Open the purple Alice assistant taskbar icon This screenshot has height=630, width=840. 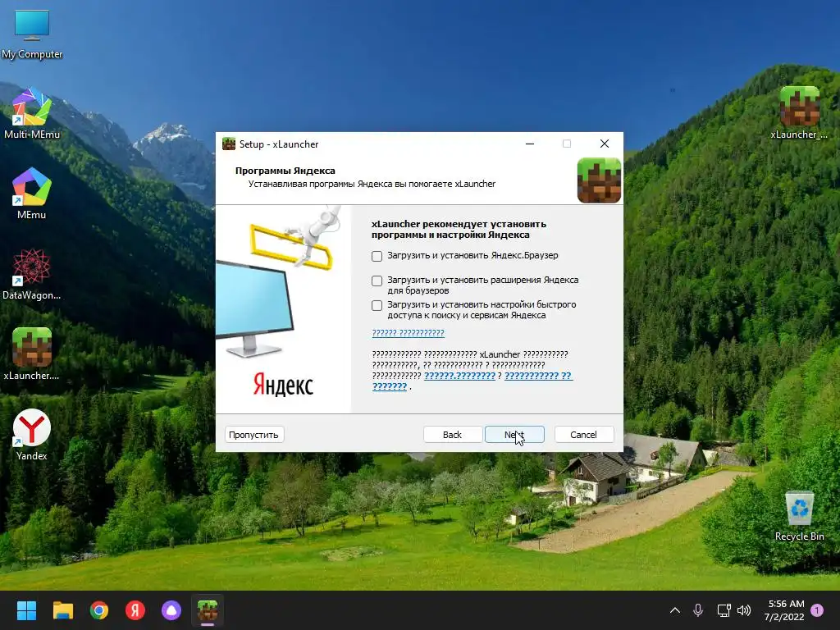[x=171, y=610]
